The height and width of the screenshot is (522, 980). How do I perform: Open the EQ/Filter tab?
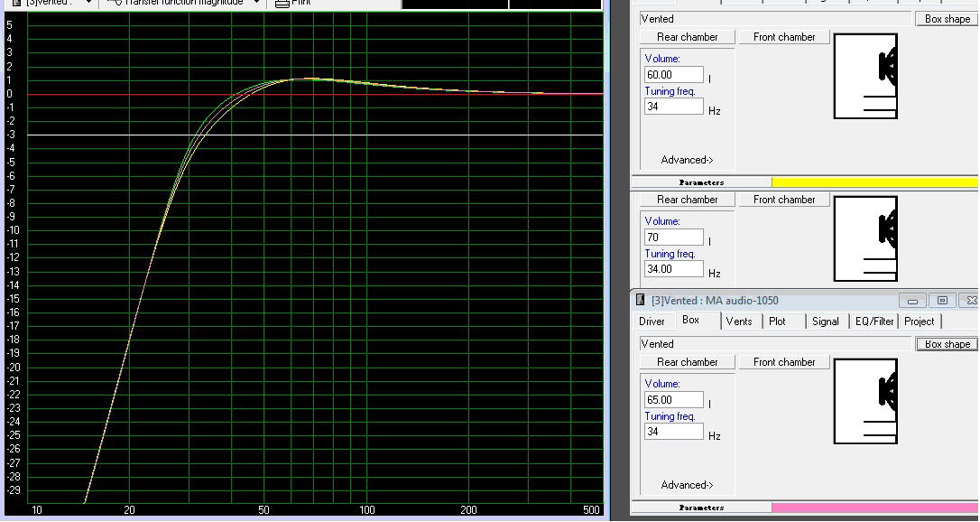pos(874,322)
